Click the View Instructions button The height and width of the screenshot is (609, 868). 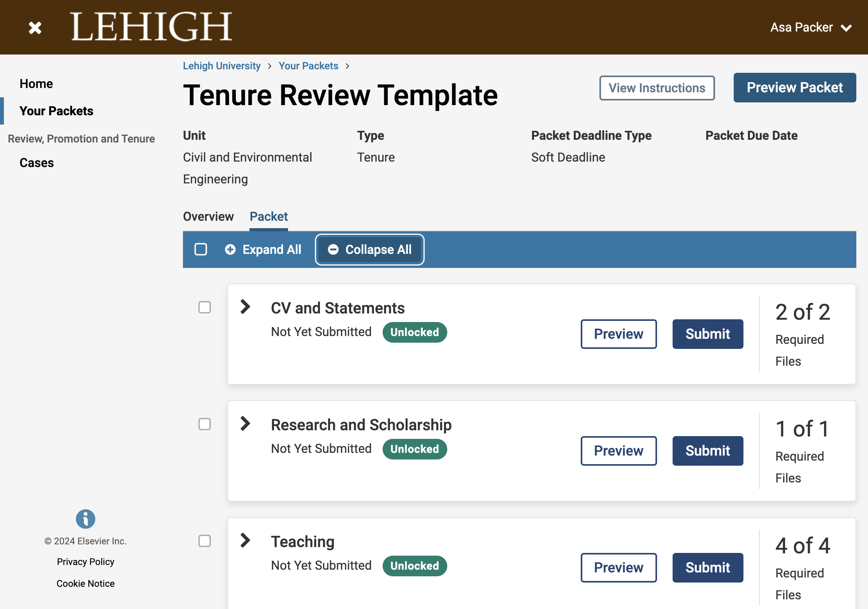tap(657, 88)
